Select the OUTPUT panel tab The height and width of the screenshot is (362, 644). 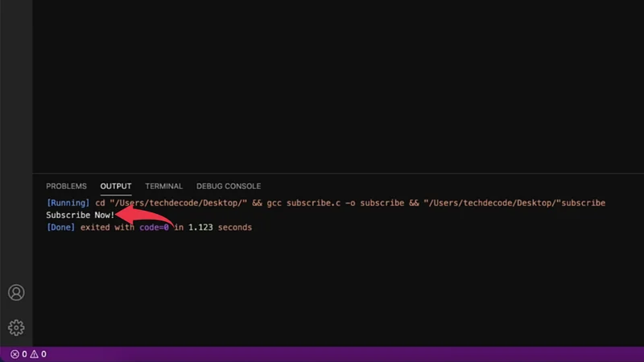[x=116, y=187]
